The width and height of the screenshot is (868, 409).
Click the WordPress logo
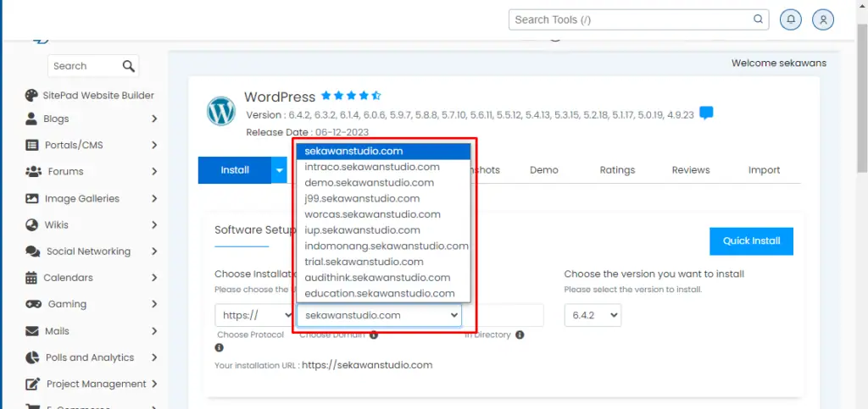coord(221,111)
